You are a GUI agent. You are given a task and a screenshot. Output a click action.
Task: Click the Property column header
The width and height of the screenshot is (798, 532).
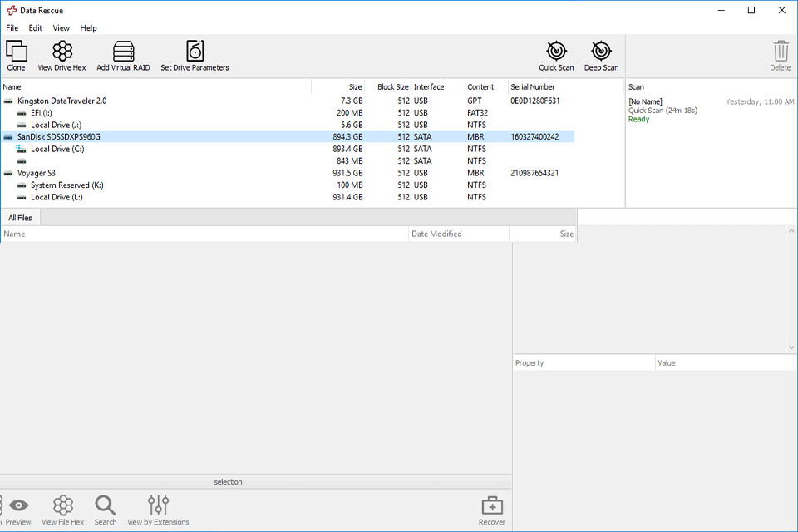click(x=584, y=363)
